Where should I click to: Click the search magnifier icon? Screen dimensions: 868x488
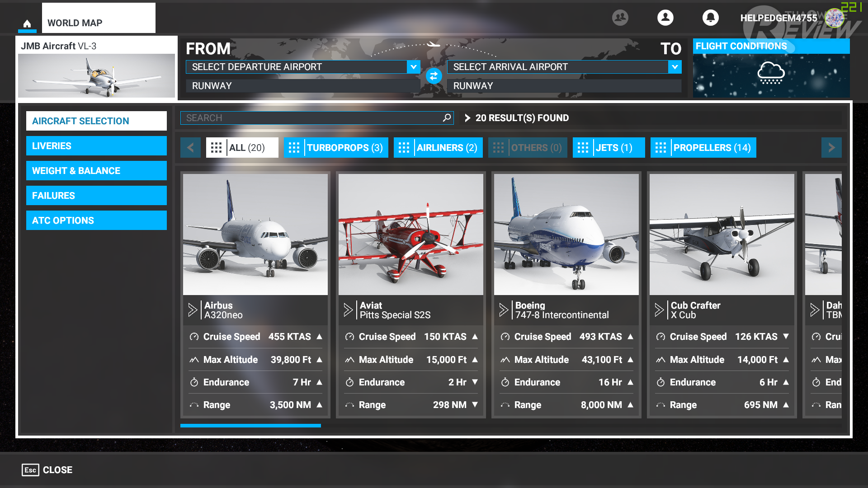(x=447, y=118)
